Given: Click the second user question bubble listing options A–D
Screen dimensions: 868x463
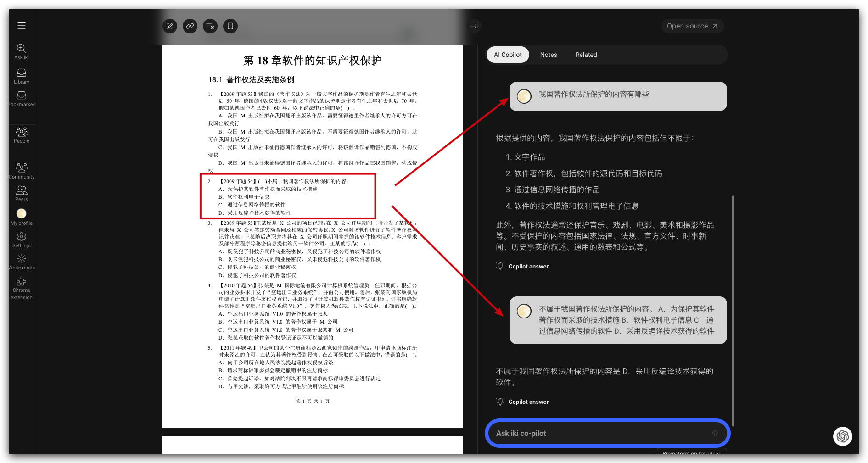Looking at the screenshot, I should pos(618,320).
